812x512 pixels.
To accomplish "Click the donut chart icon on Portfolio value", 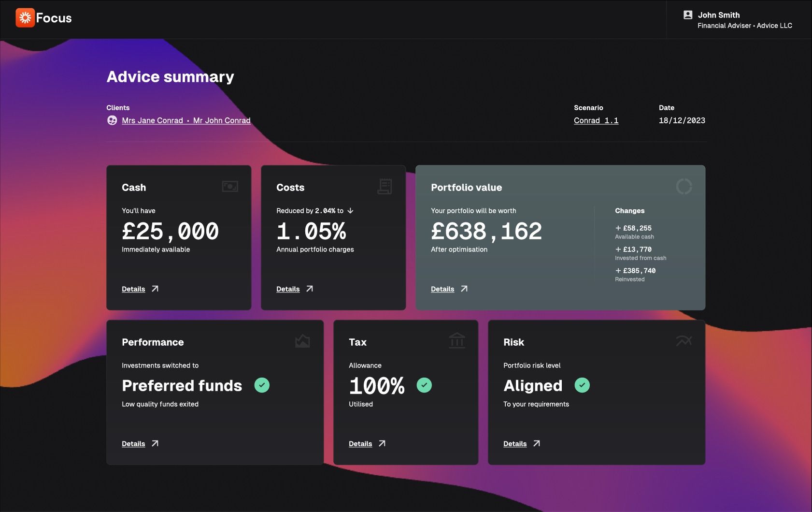I will (684, 186).
